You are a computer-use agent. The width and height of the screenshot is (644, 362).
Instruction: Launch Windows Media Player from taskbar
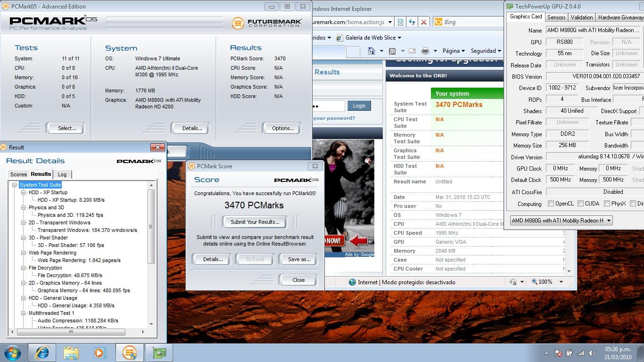100,353
